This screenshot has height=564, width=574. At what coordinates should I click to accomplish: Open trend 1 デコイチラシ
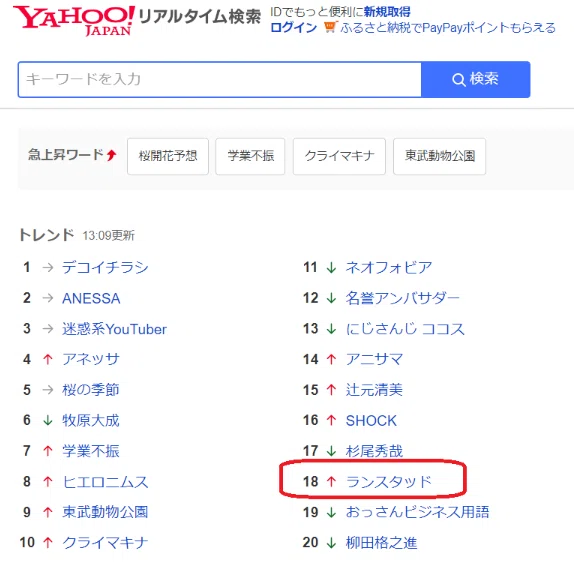(x=105, y=268)
